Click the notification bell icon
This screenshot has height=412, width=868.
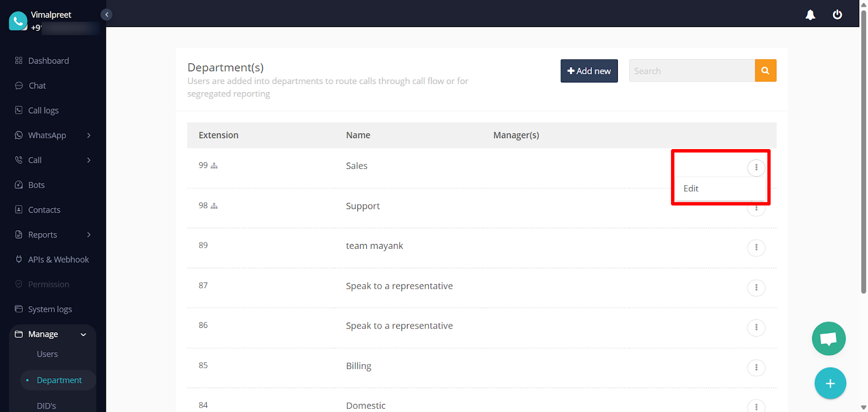810,15
